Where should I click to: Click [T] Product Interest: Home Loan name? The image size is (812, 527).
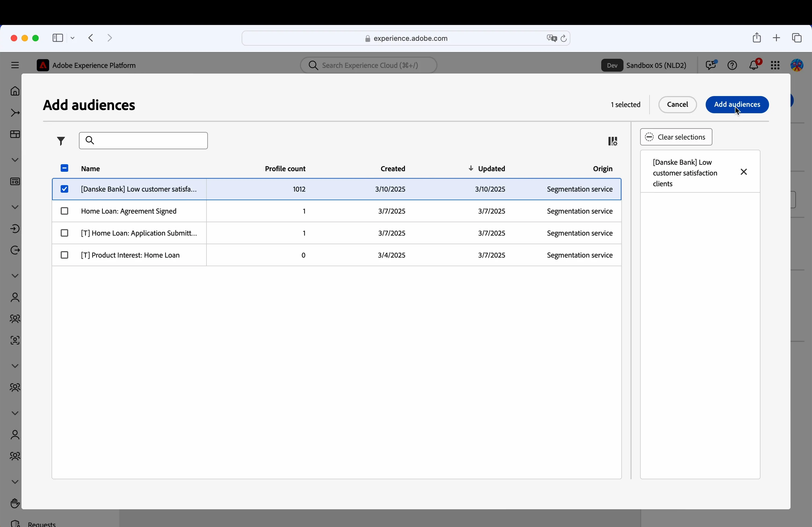click(130, 255)
